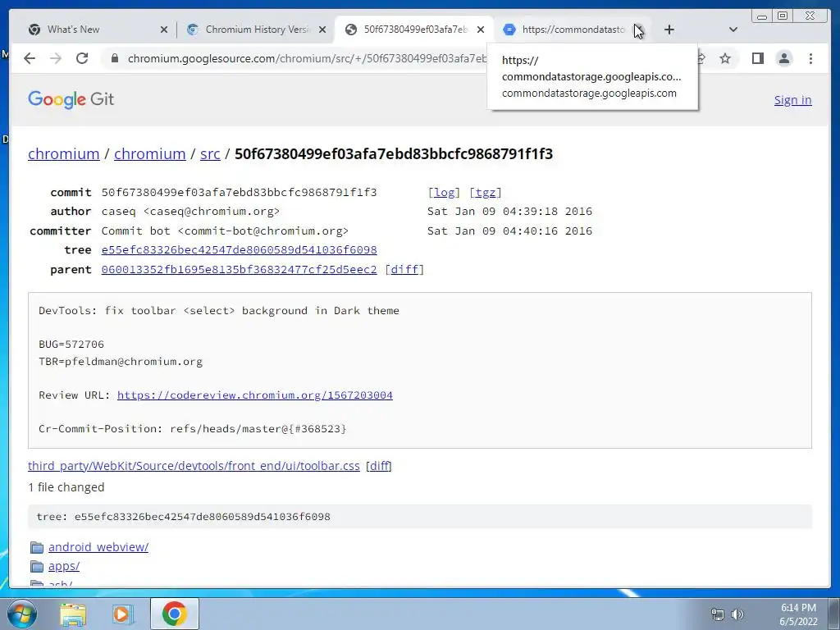
Task: Open the second chromium breadcrumb link
Action: 150,153
